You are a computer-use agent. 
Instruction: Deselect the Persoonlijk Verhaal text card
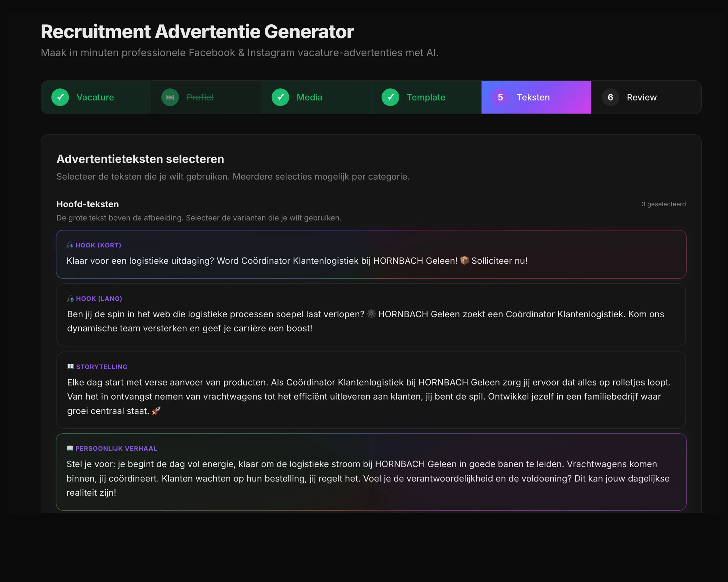[371, 472]
